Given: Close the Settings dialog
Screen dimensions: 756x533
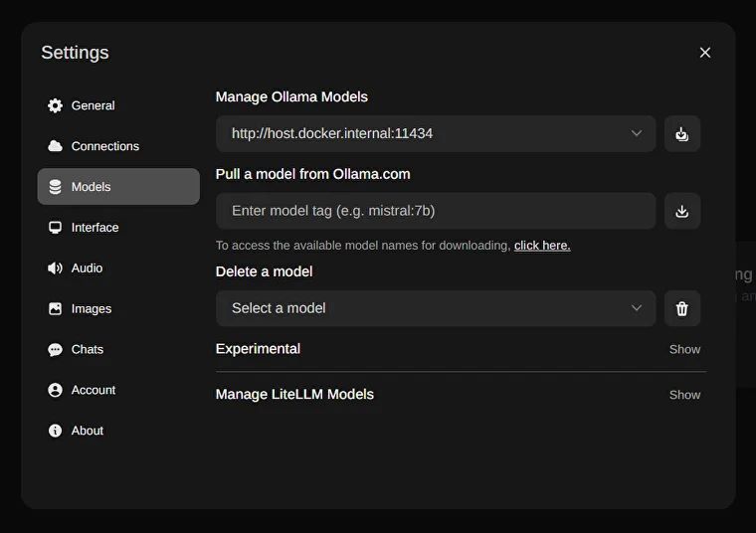Looking at the screenshot, I should click(x=704, y=53).
